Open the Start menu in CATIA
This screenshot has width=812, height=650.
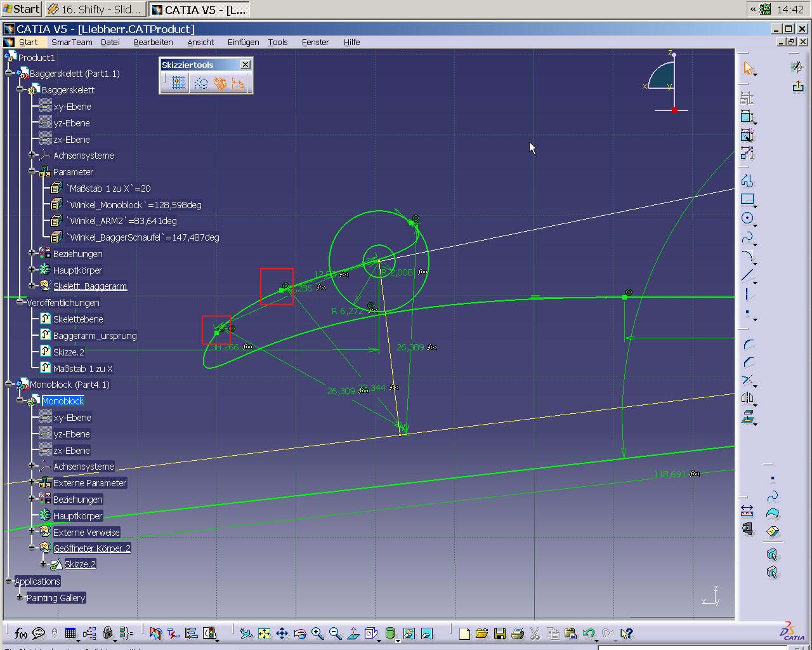click(28, 42)
